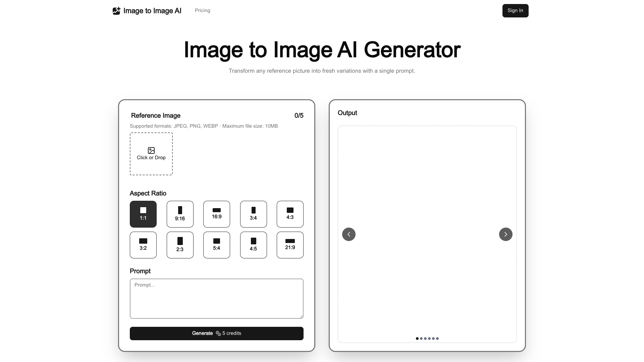This screenshot has width=644, height=362.
Task: Click the image upload icon in drop zone
Action: coord(151,150)
